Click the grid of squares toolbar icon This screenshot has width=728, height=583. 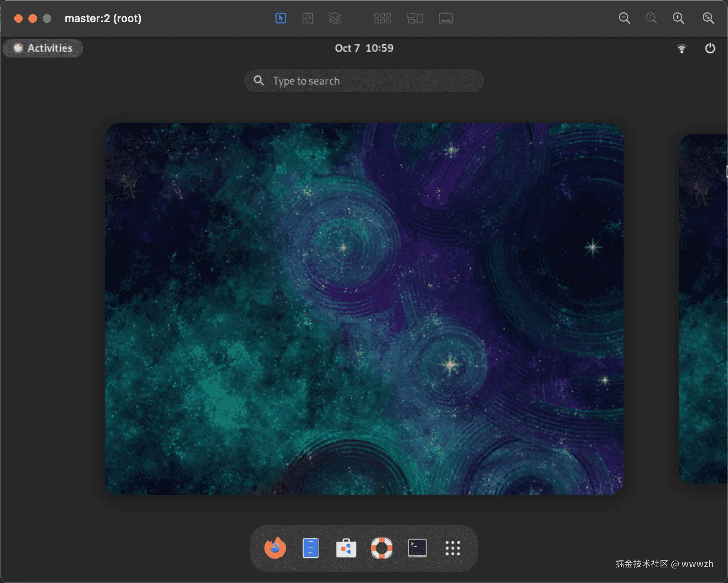382,18
